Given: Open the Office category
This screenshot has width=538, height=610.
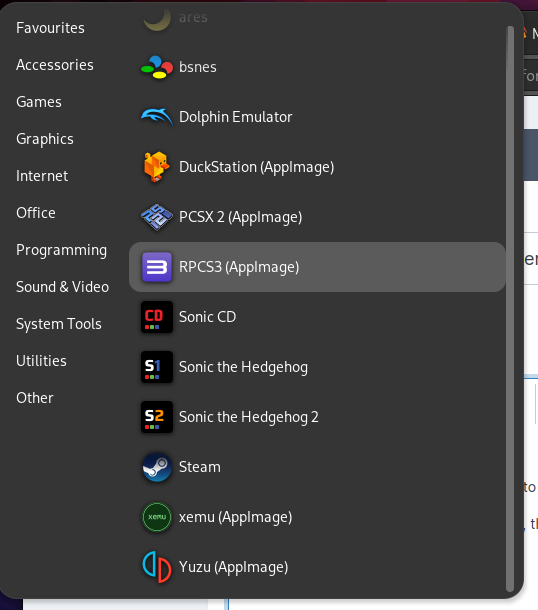Looking at the screenshot, I should (36, 213).
